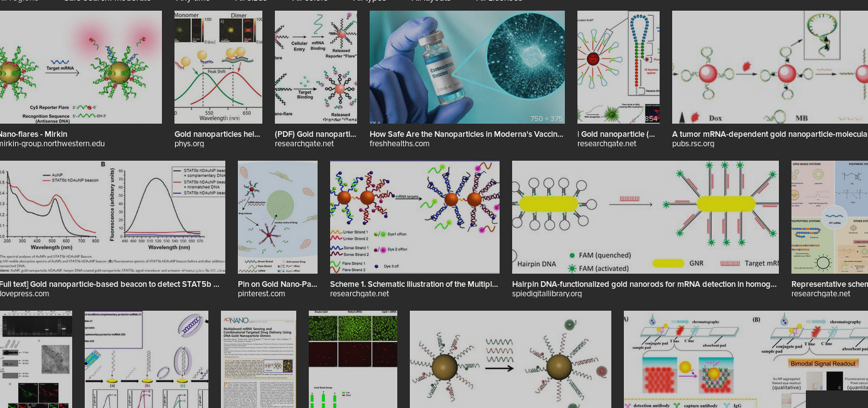Click researchgate.net under '(PDF) Gold nanoparti...'
Viewport: 868px width, 408px height.
(x=304, y=144)
